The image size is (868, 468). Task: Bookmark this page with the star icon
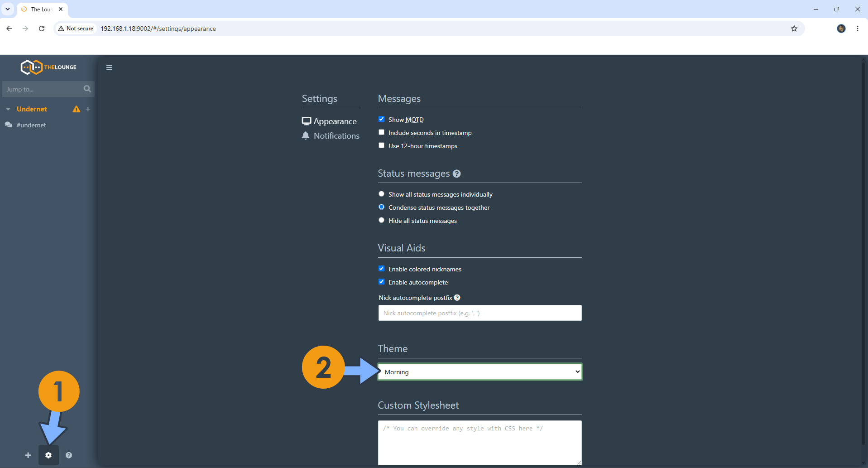pos(794,29)
